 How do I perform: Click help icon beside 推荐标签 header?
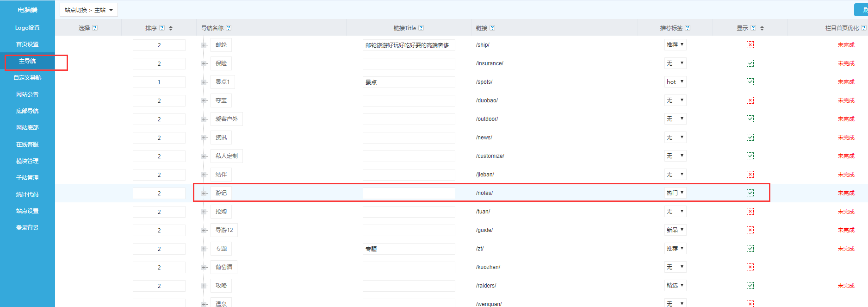[x=688, y=28]
